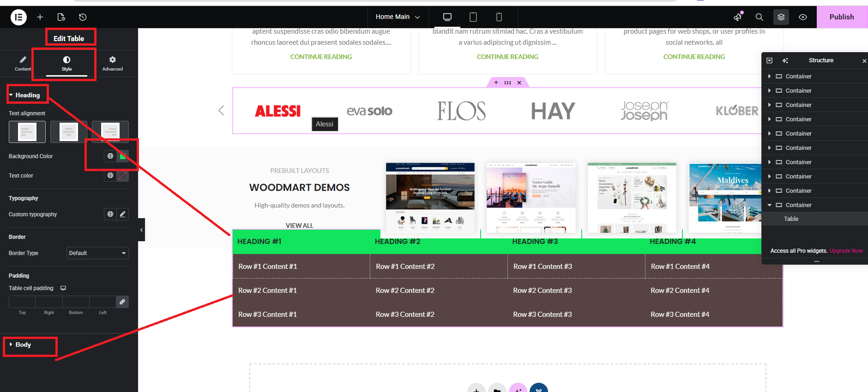Click the drag dots icon on the container handle
Image resolution: width=868 pixels, height=392 pixels.
tap(507, 83)
